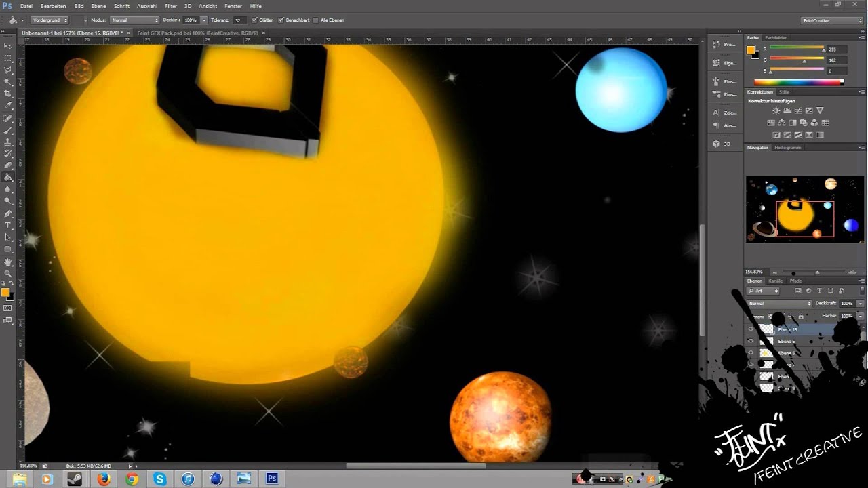The image size is (868, 488).
Task: Add a Hue/Saturation adjustment
Action: 771,123
